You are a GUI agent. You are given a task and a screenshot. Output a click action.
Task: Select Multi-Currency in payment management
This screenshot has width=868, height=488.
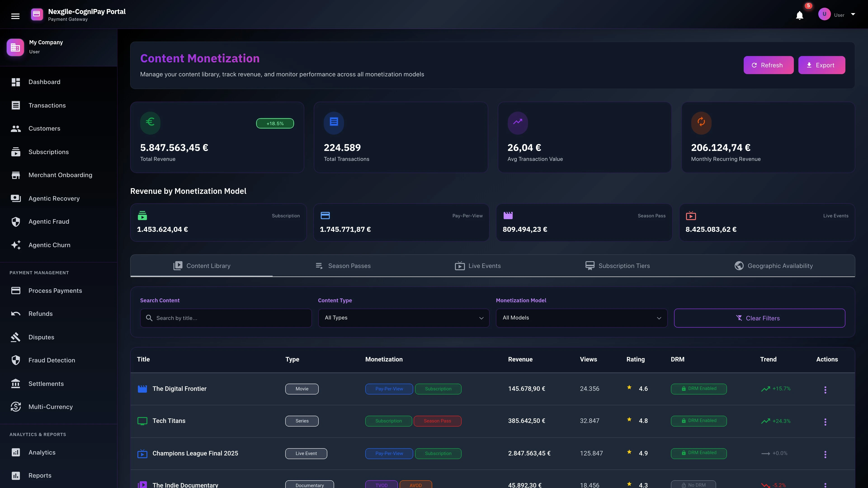[x=50, y=406]
